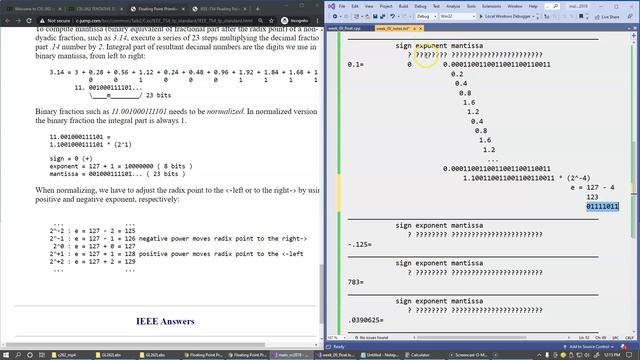
Task: Click the '783=' line in the editor
Action: coord(356,282)
